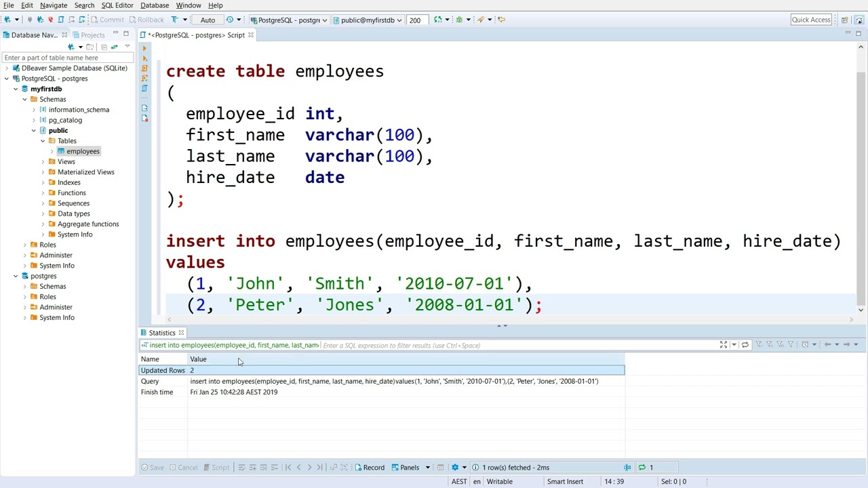Open the Navigate menu
Image resolution: width=868 pixels, height=488 pixels.
click(x=54, y=5)
